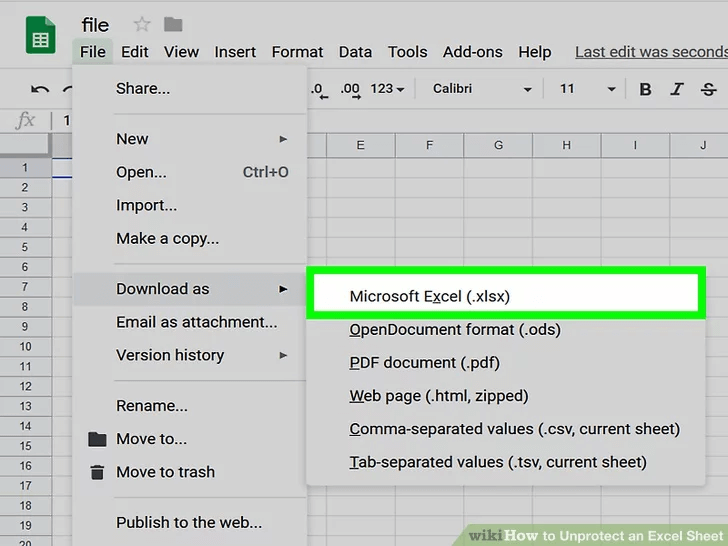Star the document named file
The width and height of the screenshot is (728, 546).
click(142, 24)
